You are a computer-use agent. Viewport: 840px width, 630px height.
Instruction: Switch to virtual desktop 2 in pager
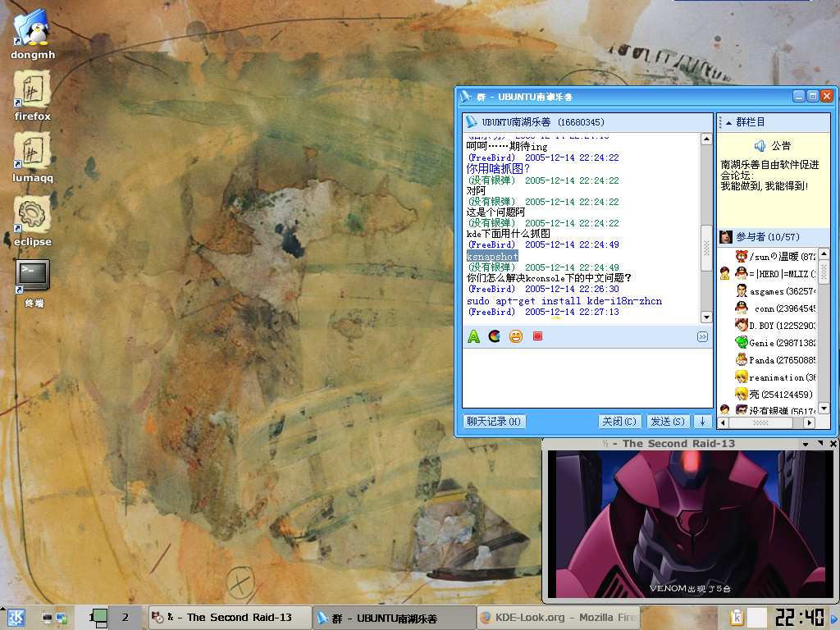click(x=126, y=618)
